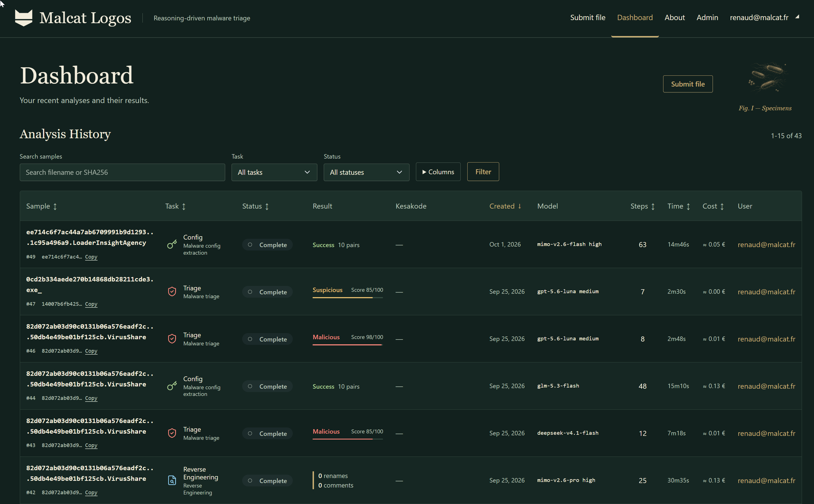814x504 pixels.
Task: Open the All tasks dropdown
Action: tap(274, 172)
